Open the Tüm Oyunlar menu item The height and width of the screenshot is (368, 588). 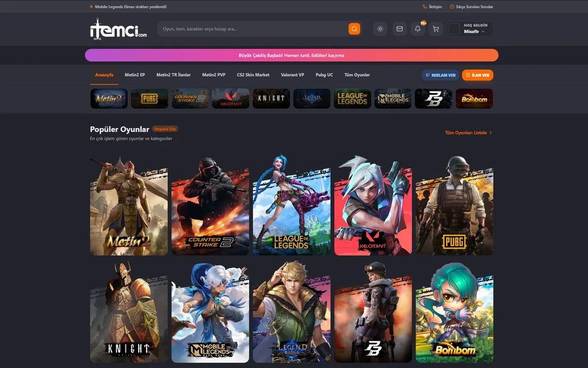[357, 75]
